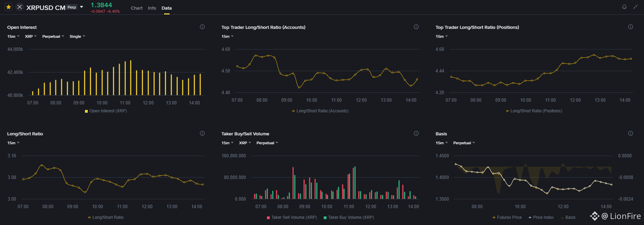Toggle Long/Short Ratio legend in bottom-left chart
The height and width of the screenshot is (225, 644).
[x=106, y=217]
